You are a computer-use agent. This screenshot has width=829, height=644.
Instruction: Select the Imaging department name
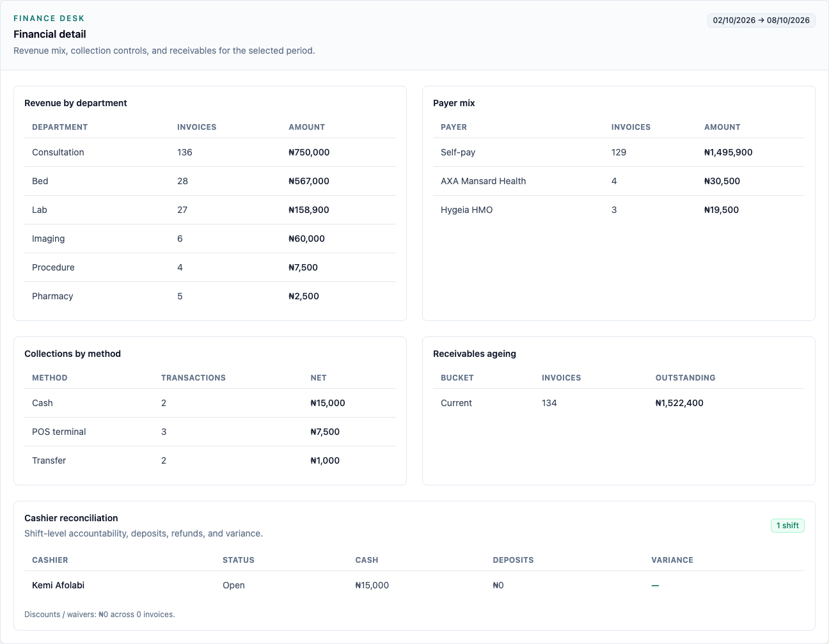(49, 239)
